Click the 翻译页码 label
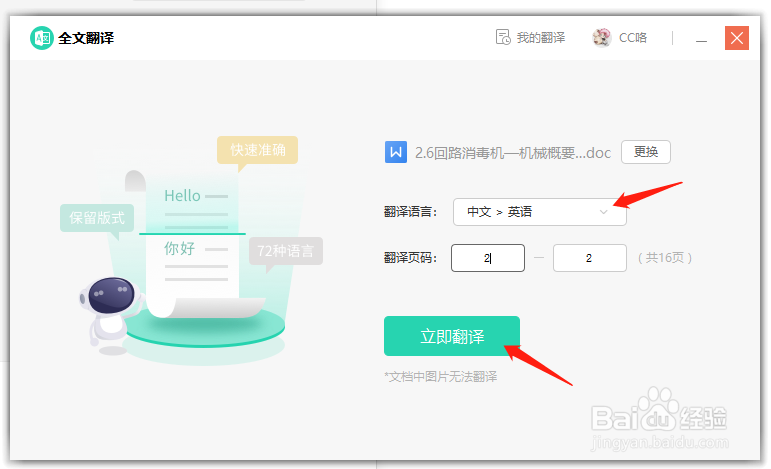This screenshot has width=771, height=469. click(x=411, y=258)
